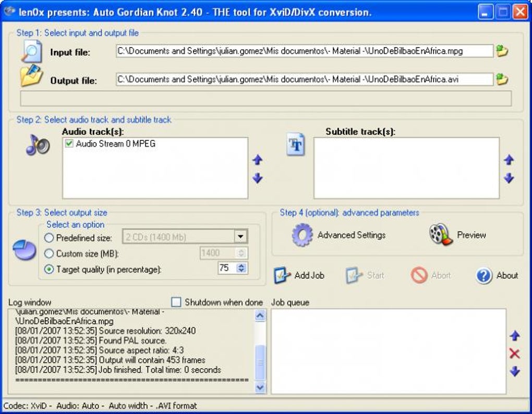Click scroll down arrow in Log window
The width and height of the screenshot is (532, 414).
tap(260, 387)
